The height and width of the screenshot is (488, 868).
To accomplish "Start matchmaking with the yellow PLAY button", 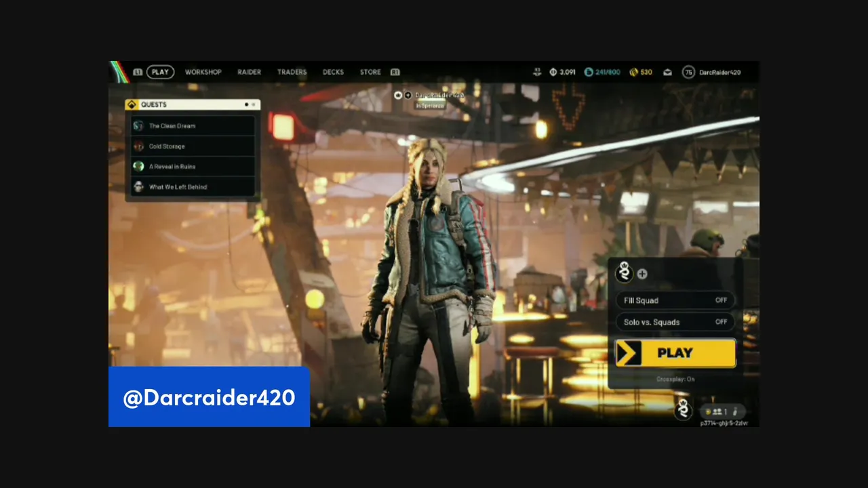I will 675,353.
